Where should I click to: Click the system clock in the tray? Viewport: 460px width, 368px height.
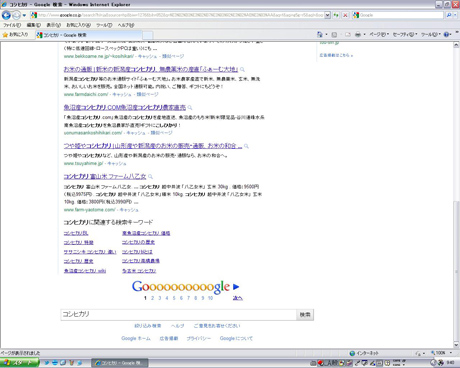point(450,363)
